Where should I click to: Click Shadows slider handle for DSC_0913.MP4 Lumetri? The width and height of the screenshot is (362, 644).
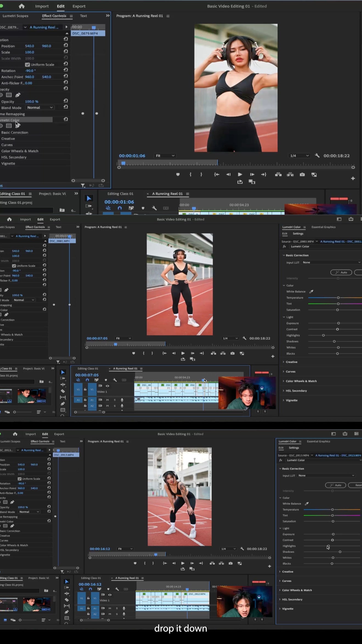pyautogui.click(x=340, y=551)
